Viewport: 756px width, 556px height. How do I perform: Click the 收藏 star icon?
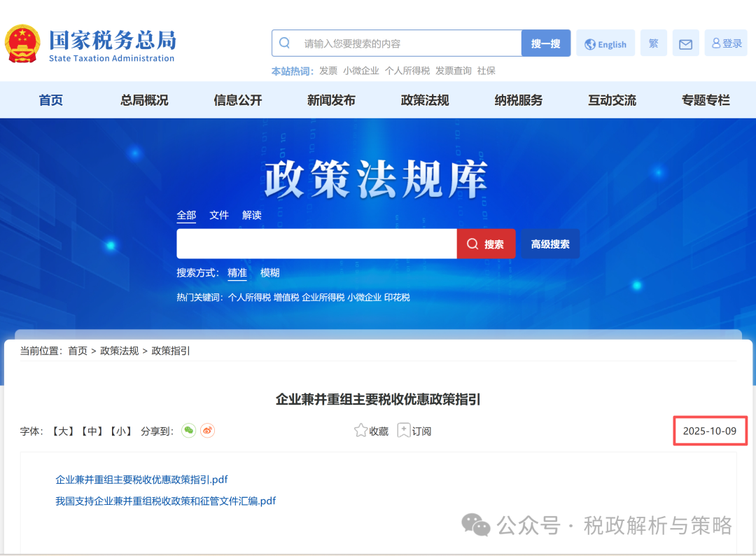tap(361, 431)
